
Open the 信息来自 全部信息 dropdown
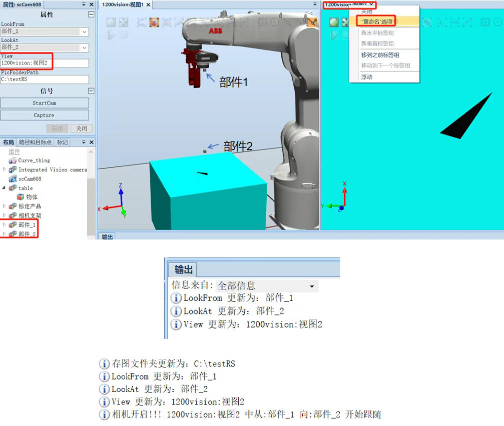(312, 286)
